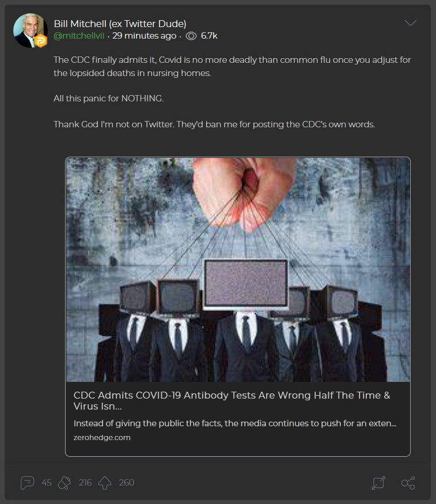The width and height of the screenshot is (436, 504).
Task: Click the TV-head men preview image
Action: (238, 270)
